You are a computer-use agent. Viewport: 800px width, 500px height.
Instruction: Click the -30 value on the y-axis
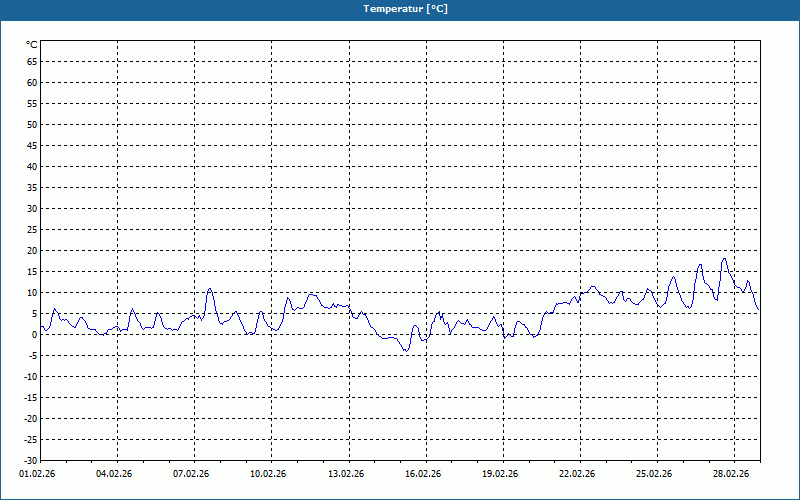[29, 461]
